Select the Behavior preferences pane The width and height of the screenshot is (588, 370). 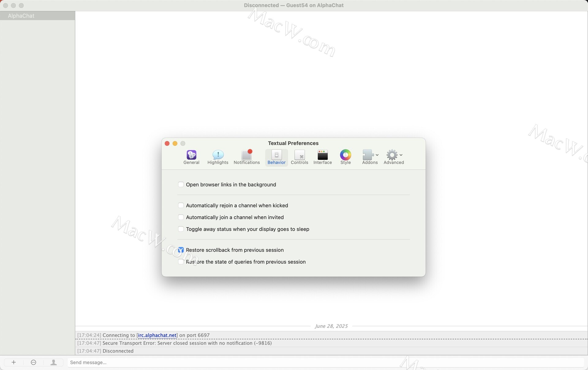coord(277,157)
